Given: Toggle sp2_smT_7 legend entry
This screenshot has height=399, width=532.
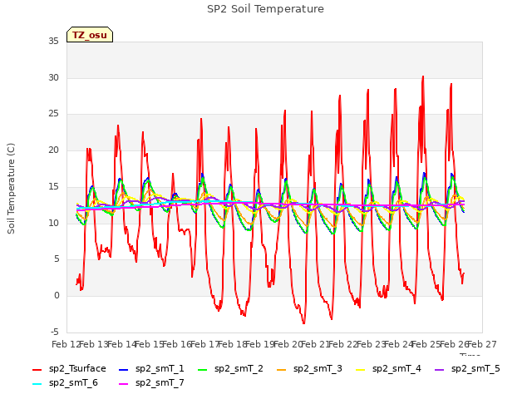Looking at the screenshot, I should pyautogui.click(x=151, y=382).
